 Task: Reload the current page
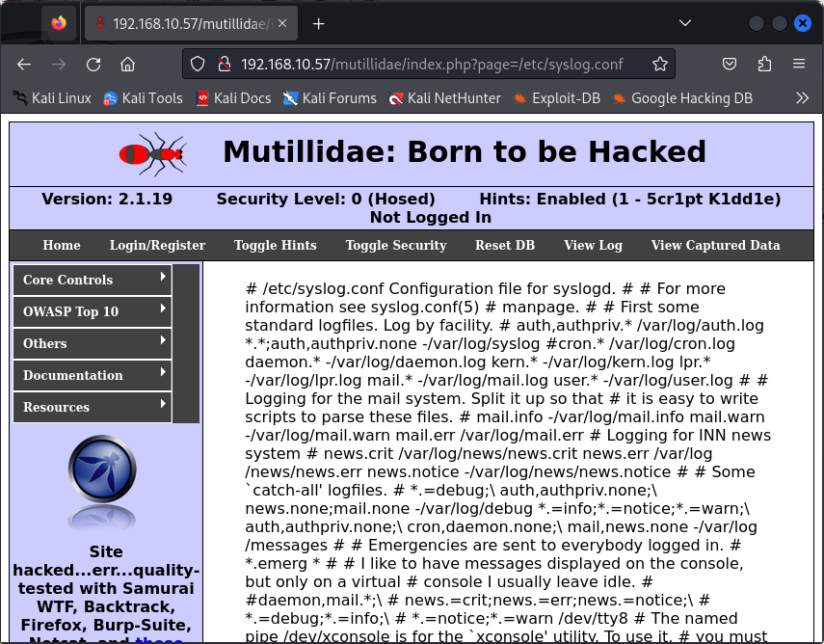(93, 65)
